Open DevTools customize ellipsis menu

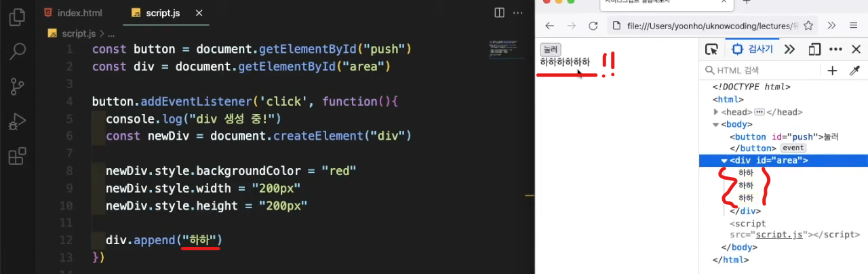tap(835, 50)
